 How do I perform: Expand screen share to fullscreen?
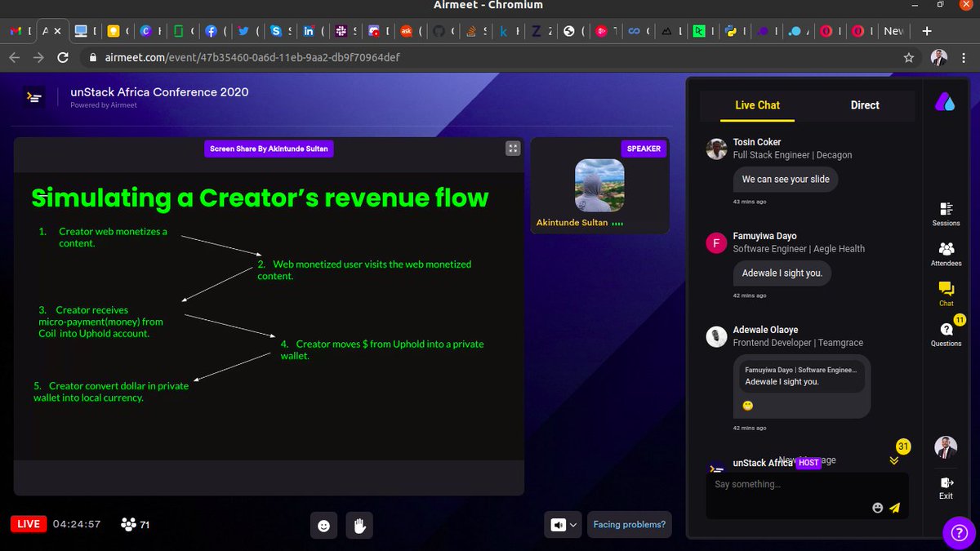512,149
